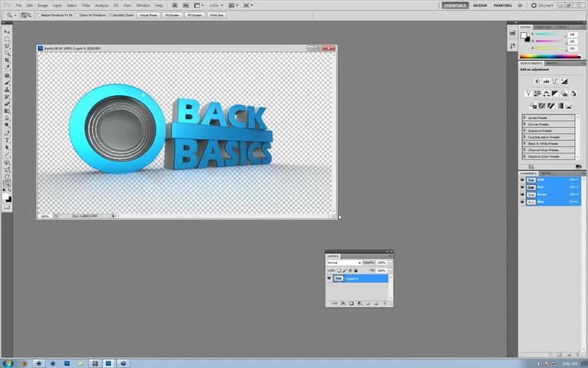Select the Line shape tool
This screenshot has height=368, width=588.
pyautogui.click(x=7, y=155)
